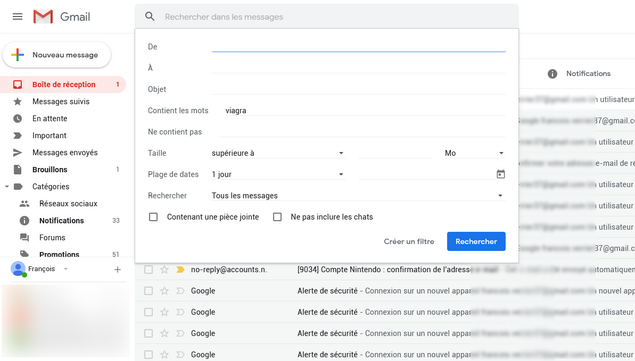Click the search magnifier icon
Viewport: 635px width, 361px height.
[150, 17]
